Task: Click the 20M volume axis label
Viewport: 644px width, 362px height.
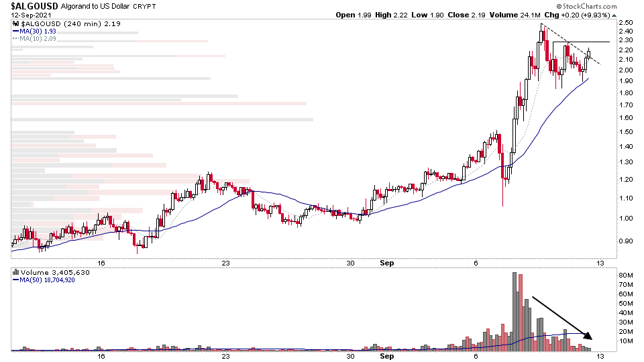Action: pos(625,332)
